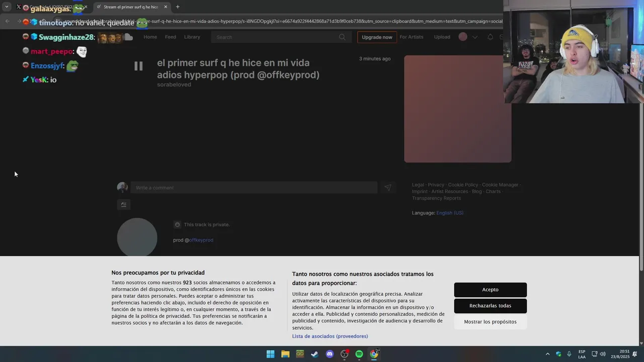Open Cookie Policy footer link
The width and height of the screenshot is (644, 362).
coord(463,185)
